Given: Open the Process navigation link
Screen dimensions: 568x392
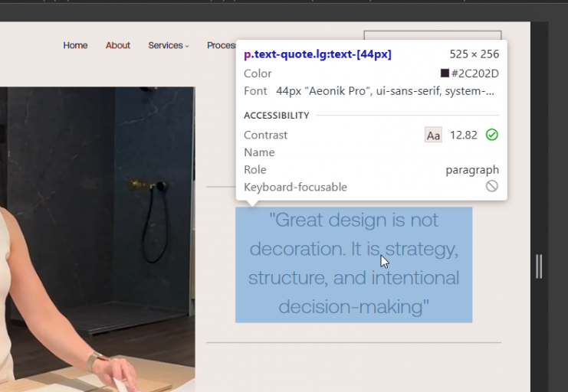Looking at the screenshot, I should [222, 45].
